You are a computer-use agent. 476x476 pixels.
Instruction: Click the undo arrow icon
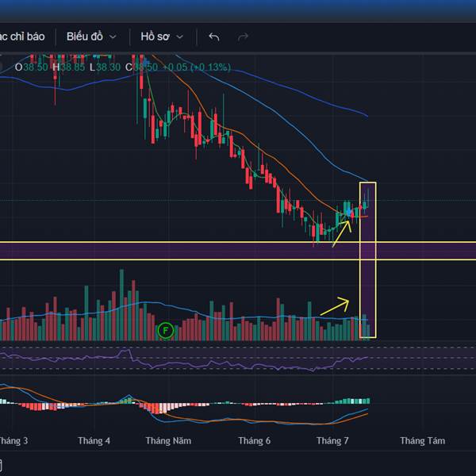pos(214,37)
